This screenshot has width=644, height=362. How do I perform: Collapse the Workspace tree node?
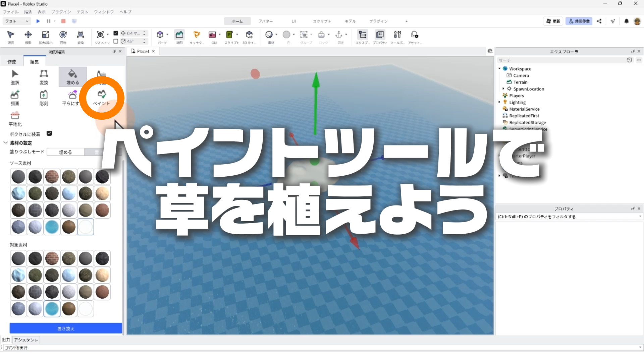499,68
